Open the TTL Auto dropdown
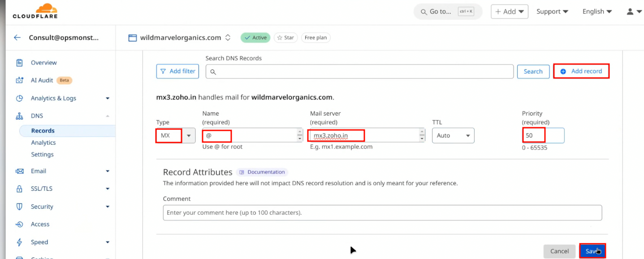Image resolution: width=644 pixels, height=259 pixels. [453, 135]
